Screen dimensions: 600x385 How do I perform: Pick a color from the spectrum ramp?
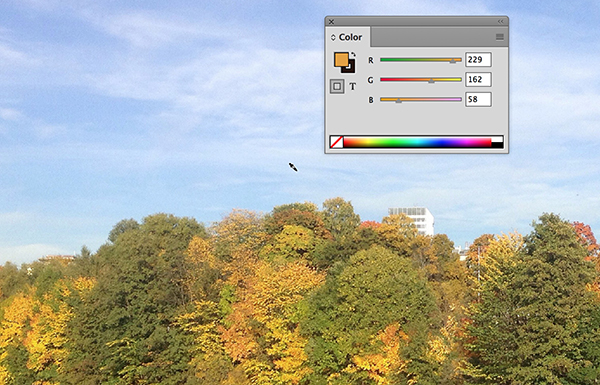click(x=417, y=142)
